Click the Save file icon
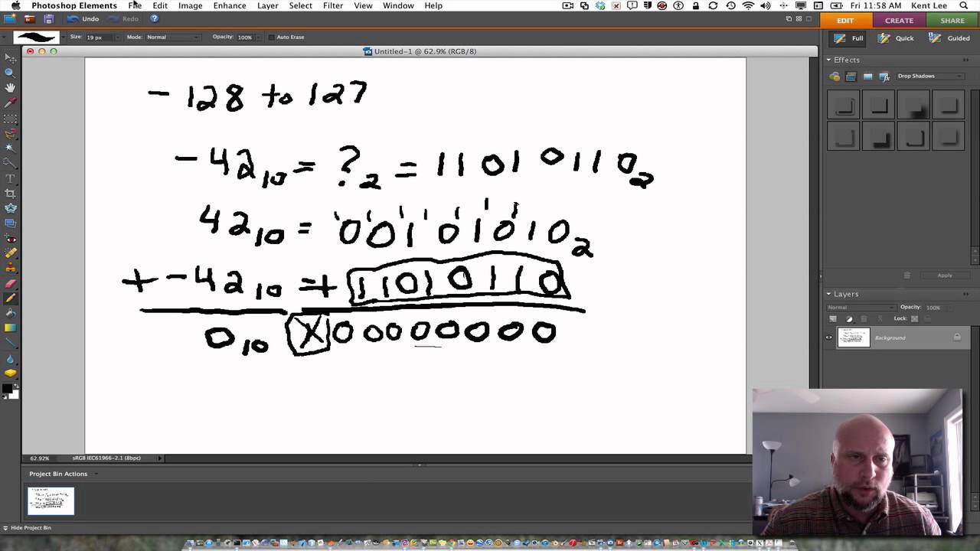Viewport: 980px width, 551px height. 49,19
